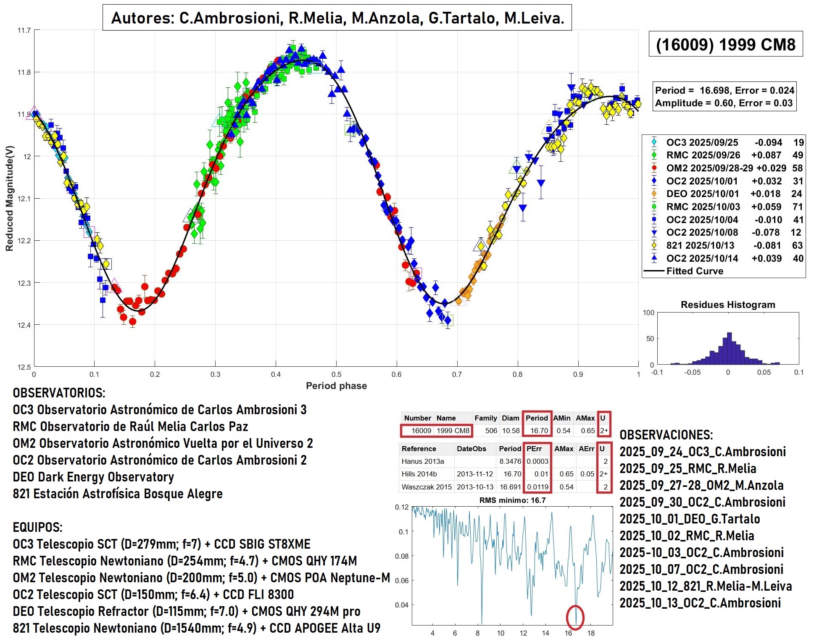Click the RMC 2025/09/26 green diamond legend marker
814x644 pixels.
coord(654,155)
